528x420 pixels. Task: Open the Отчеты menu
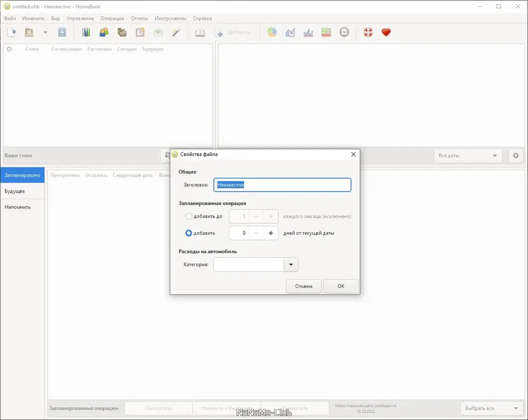tap(139, 18)
